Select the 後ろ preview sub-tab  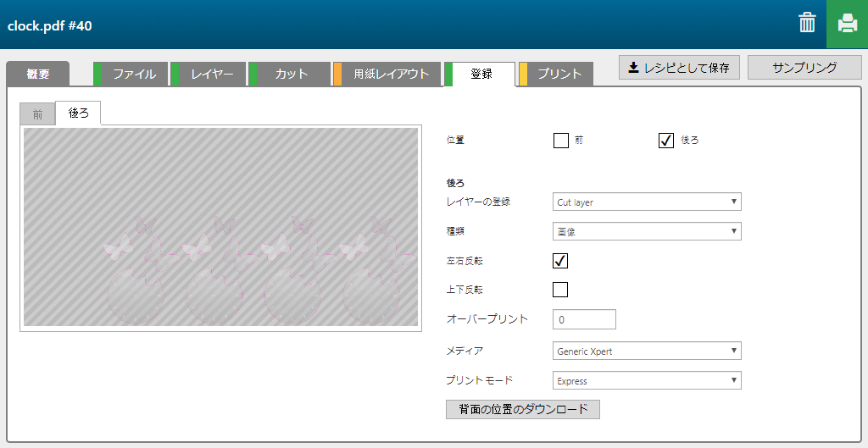pos(78,113)
